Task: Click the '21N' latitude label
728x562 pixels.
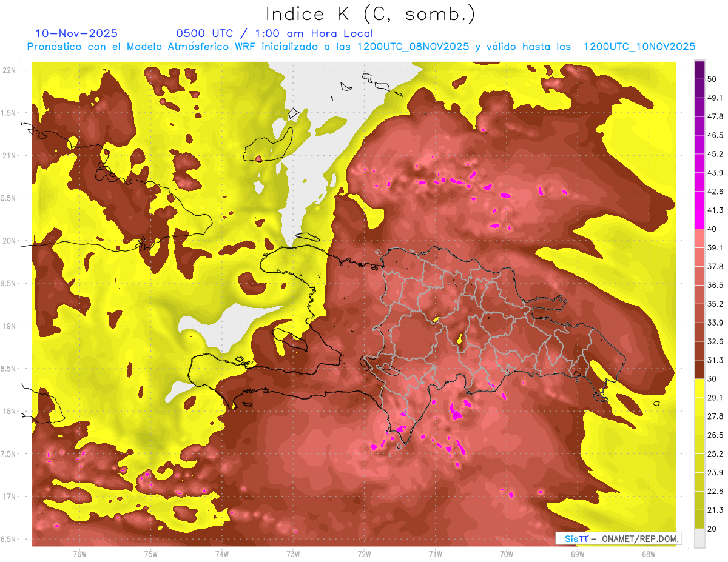Action: coord(10,155)
